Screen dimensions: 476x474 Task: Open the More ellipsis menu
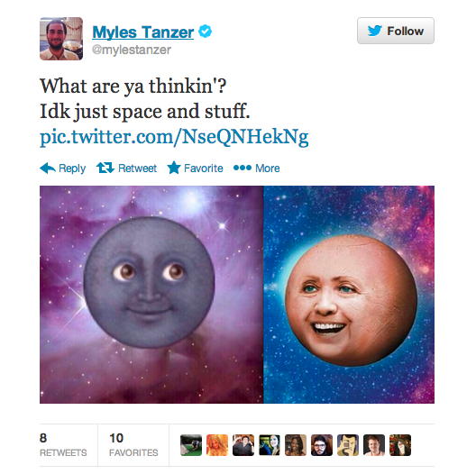coord(257,168)
